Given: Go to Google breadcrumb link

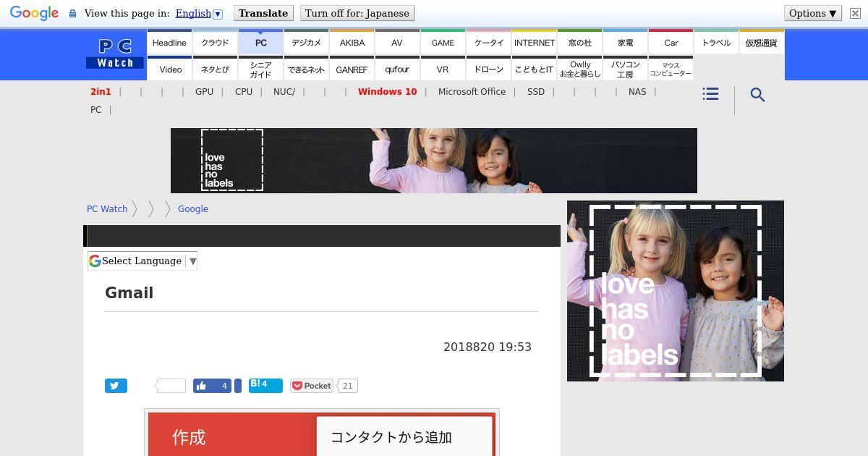Looking at the screenshot, I should point(193,209).
